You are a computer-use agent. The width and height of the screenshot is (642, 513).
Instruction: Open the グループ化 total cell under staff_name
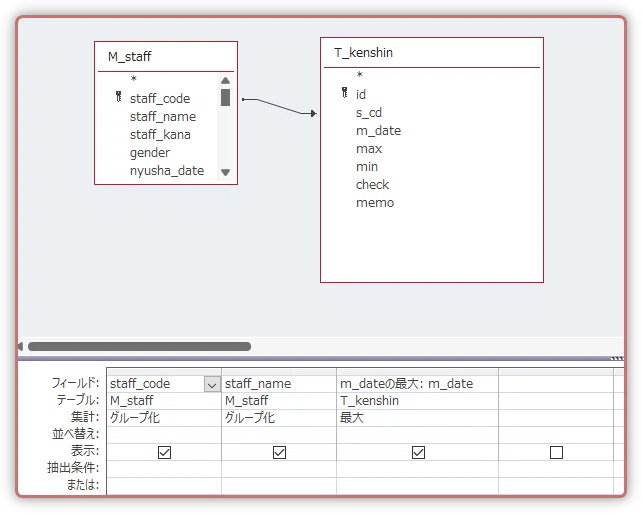click(x=279, y=418)
